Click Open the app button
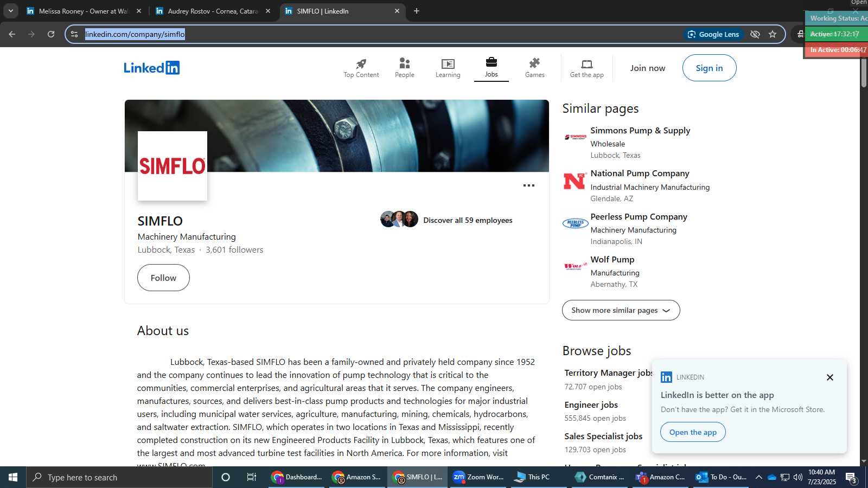Image resolution: width=868 pixels, height=488 pixels. click(693, 432)
